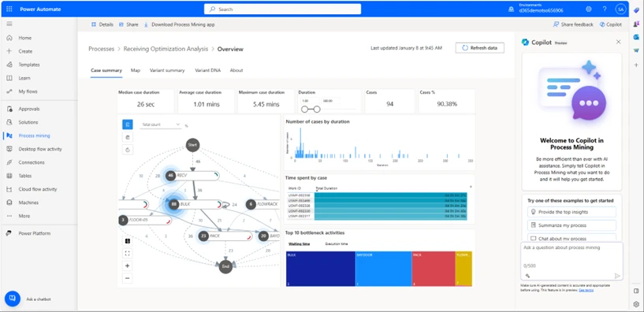Click the Refresh data button
This screenshot has height=312, width=644.
pos(480,47)
